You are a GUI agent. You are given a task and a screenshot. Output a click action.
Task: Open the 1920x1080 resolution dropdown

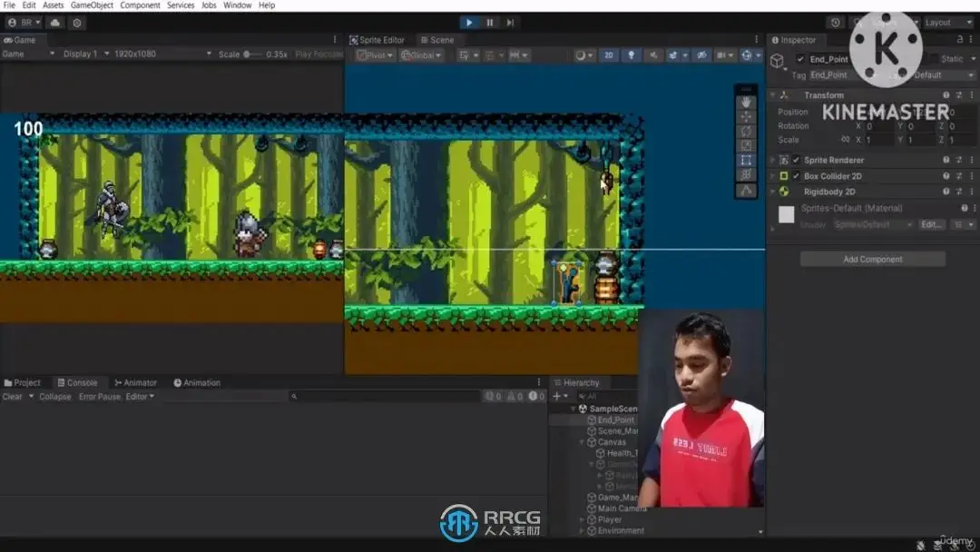(162, 54)
